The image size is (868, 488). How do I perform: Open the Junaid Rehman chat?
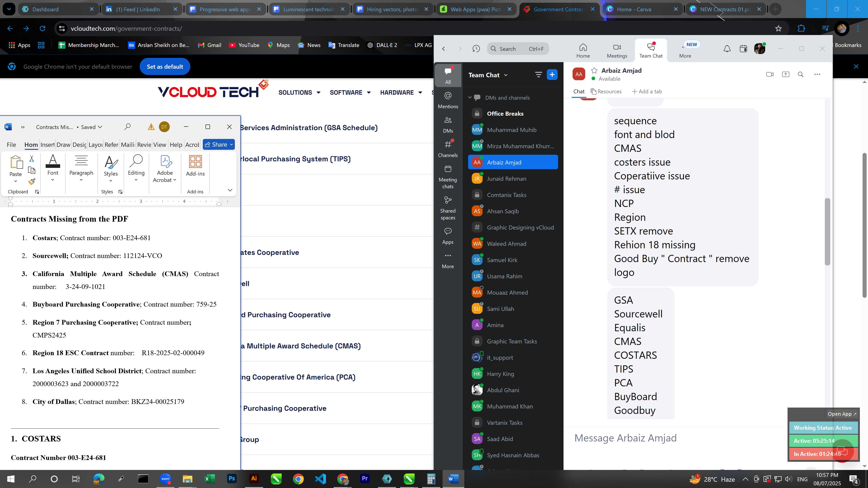pyautogui.click(x=513, y=178)
